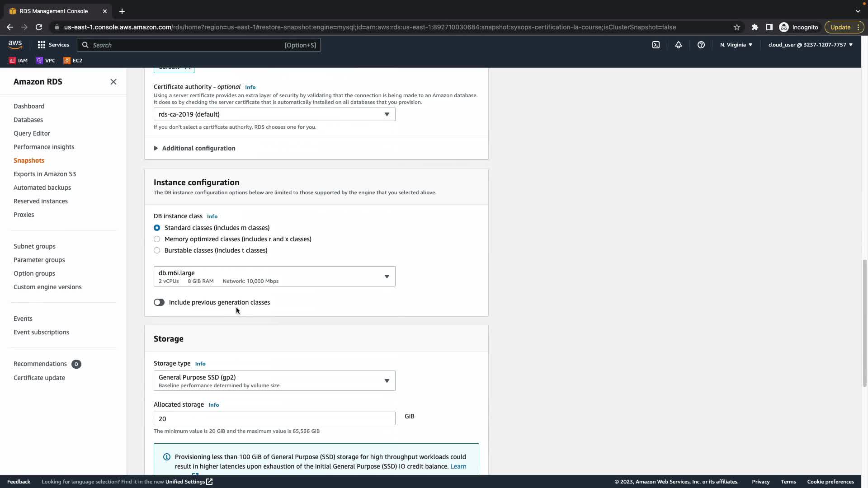Select Memory optimized classes radio button
Image resolution: width=868 pixels, height=488 pixels.
(x=157, y=239)
